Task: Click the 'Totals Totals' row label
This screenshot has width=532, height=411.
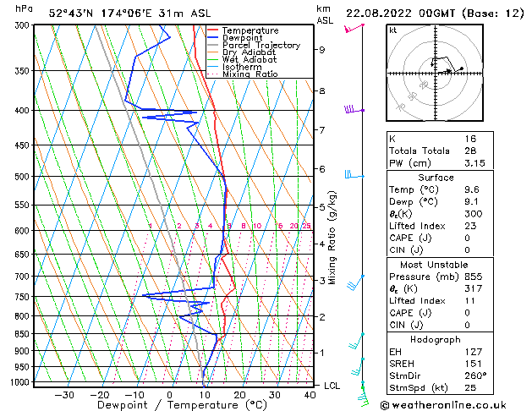Action: click(420, 151)
